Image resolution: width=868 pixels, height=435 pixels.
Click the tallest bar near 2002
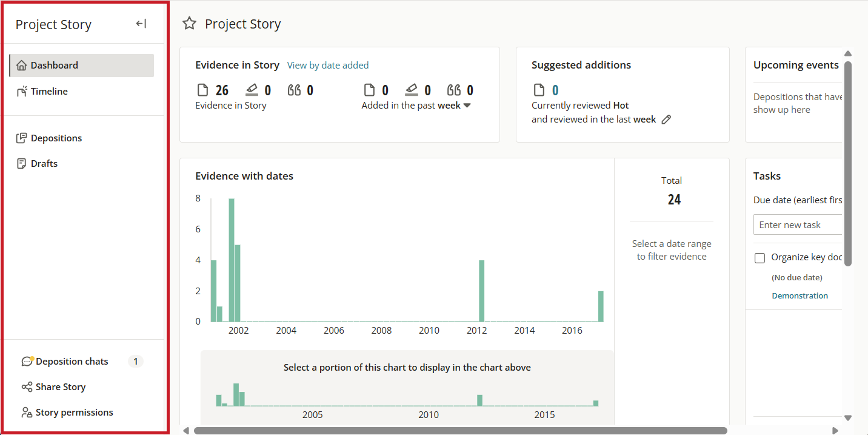(232, 260)
